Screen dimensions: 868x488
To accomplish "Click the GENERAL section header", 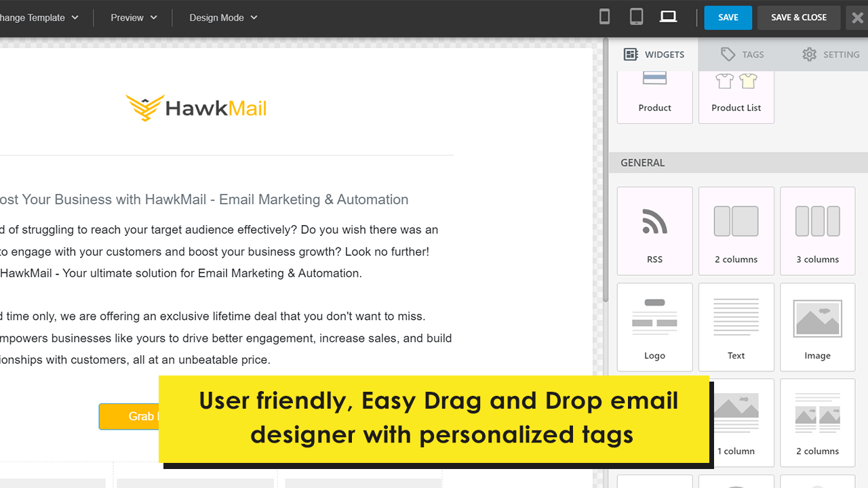I will (738, 163).
